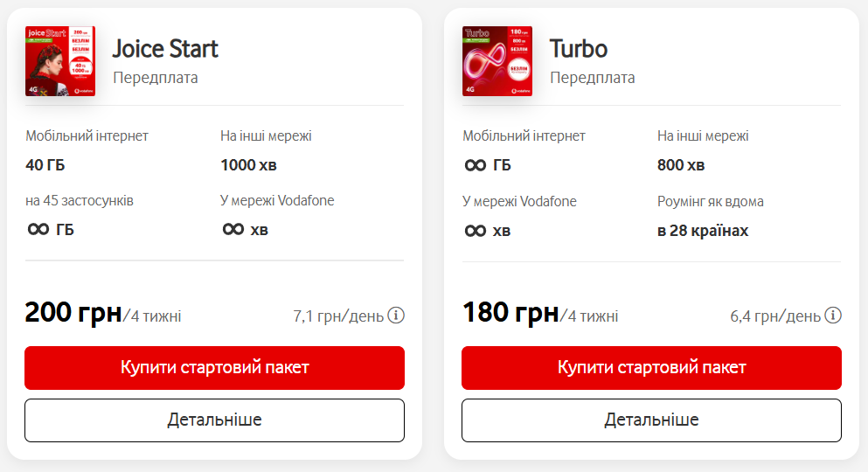Image resolution: width=868 pixels, height=472 pixels.
Task: Click the Joice Start package thumbnail
Action: click(x=60, y=60)
